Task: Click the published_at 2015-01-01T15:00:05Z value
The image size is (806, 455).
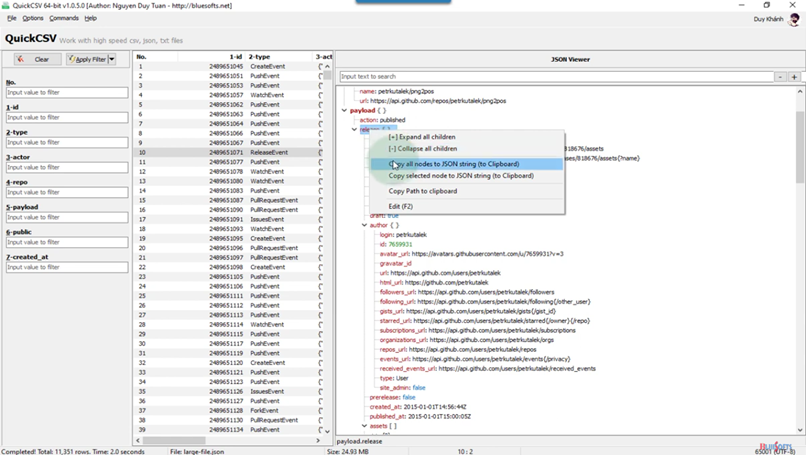Action: pyautogui.click(x=439, y=416)
